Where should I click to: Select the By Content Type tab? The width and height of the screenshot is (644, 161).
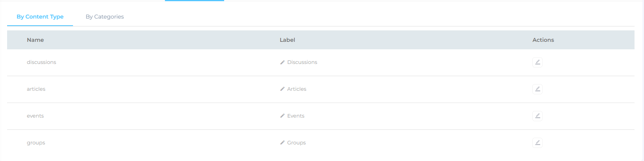pos(40,17)
